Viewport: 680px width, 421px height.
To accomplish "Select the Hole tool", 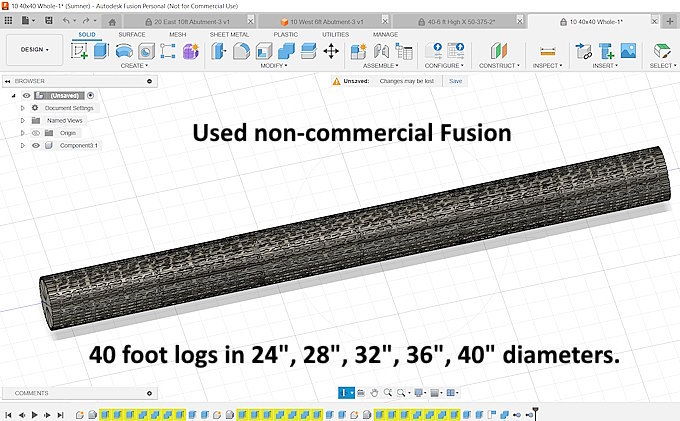I will 146,51.
